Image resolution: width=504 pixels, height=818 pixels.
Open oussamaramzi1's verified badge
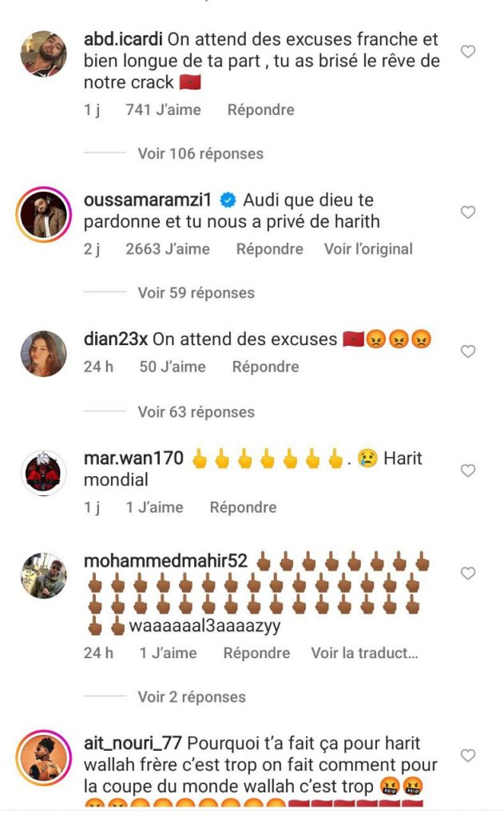click(227, 200)
